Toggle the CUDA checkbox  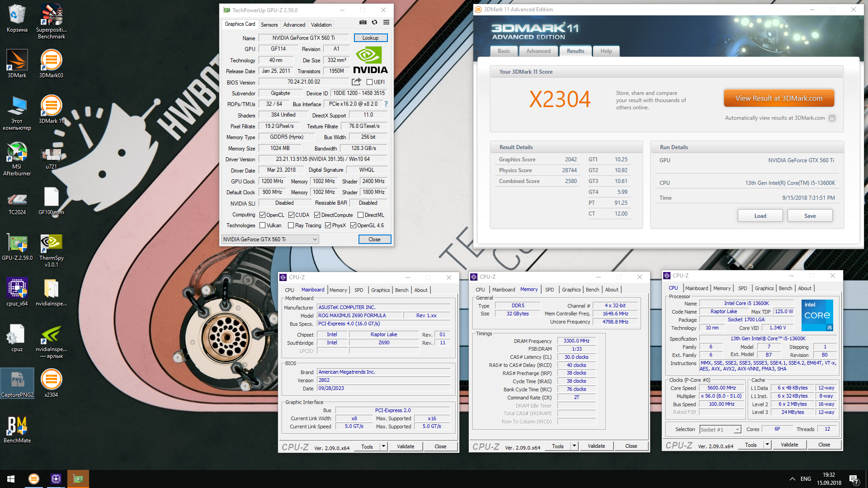coord(291,215)
